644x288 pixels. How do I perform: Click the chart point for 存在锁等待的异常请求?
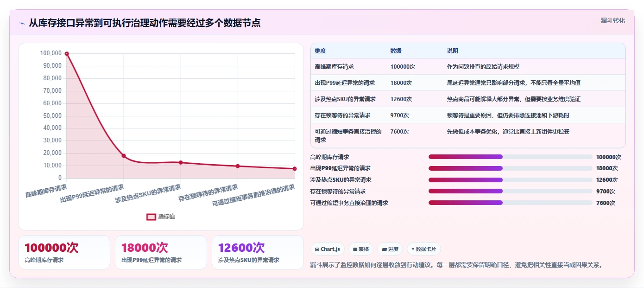(x=238, y=166)
